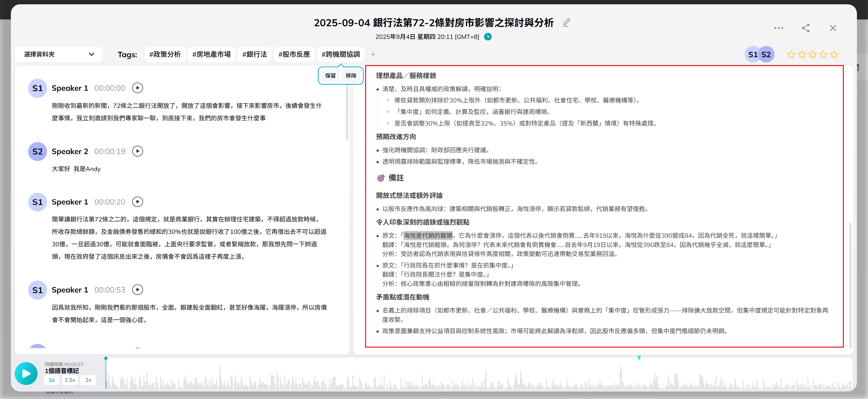Play the Speaker 1 segment at 00:00:00
This screenshot has height=399, width=868.
tap(138, 88)
